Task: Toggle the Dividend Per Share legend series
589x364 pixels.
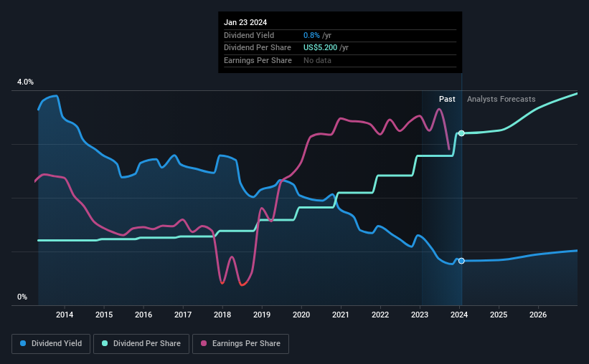Action: click(x=141, y=344)
